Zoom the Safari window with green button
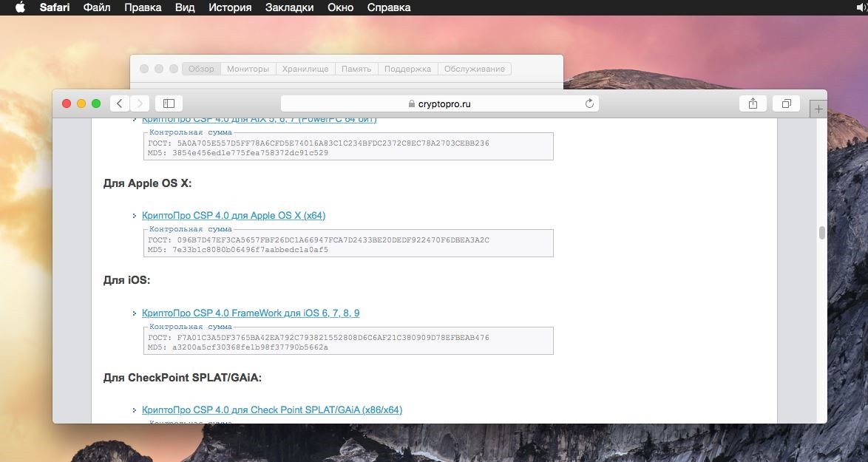The height and width of the screenshot is (462, 868). point(96,103)
